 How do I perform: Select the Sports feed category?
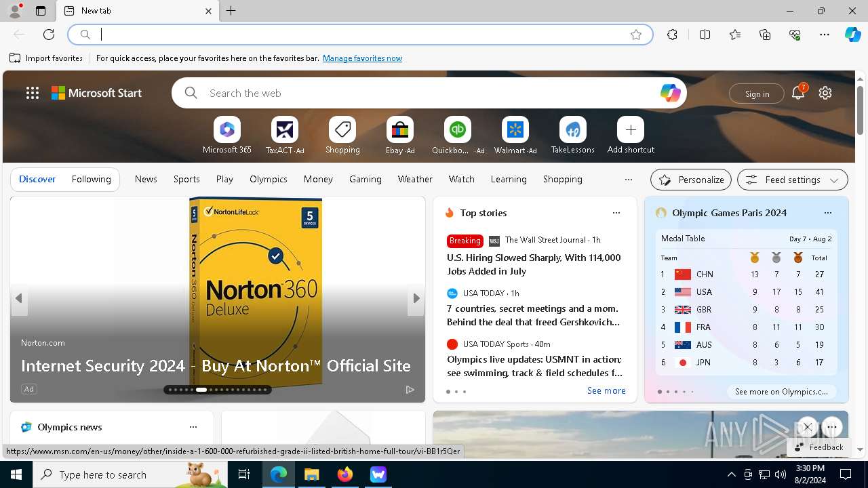coord(186,179)
